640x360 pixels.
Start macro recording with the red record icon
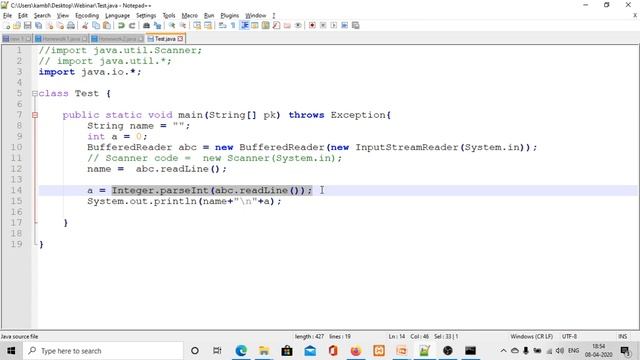point(312,25)
